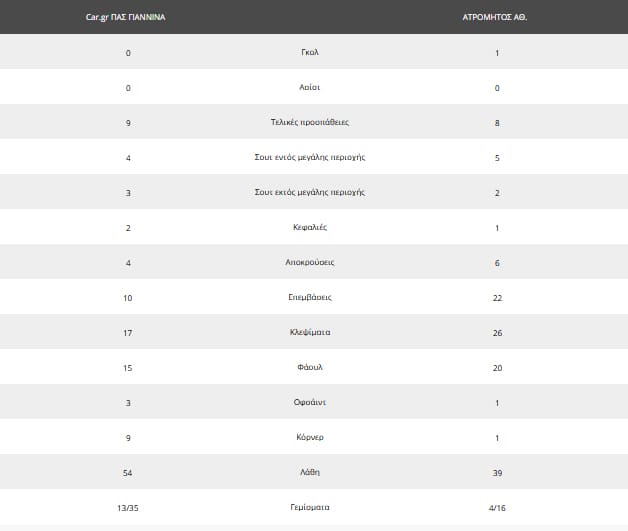Select the value 22 for ΑΤΡΟΜΗΤΟΣ tackles
The width and height of the screenshot is (628, 531).
pos(497,297)
